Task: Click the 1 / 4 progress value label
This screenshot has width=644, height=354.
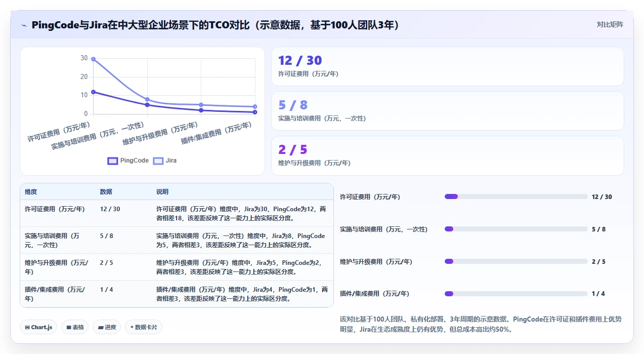Action: coord(598,294)
